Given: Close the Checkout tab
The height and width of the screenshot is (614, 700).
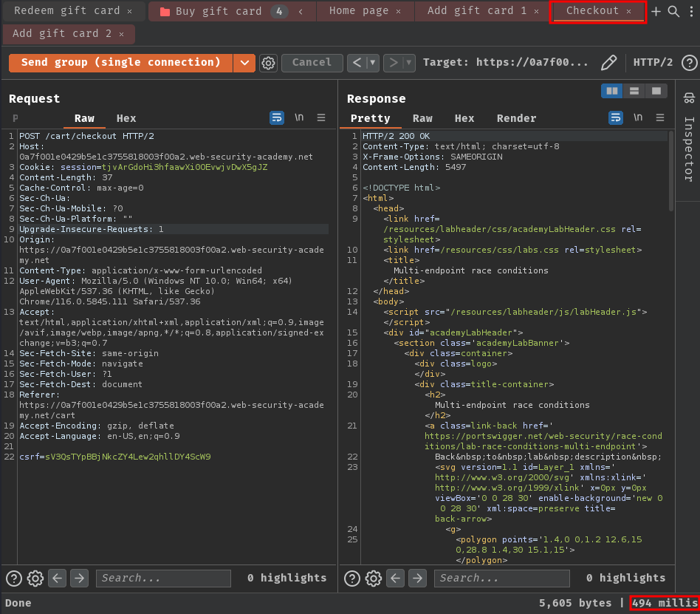Looking at the screenshot, I should click(x=628, y=11).
